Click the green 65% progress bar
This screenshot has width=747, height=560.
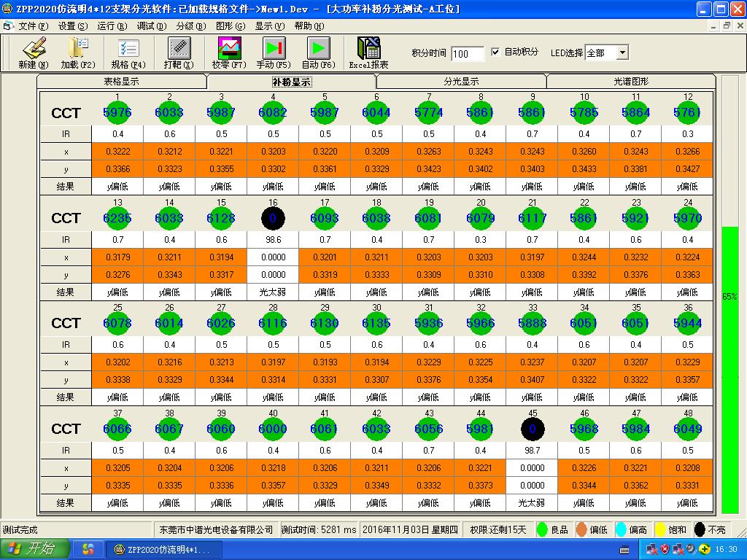tap(729, 370)
